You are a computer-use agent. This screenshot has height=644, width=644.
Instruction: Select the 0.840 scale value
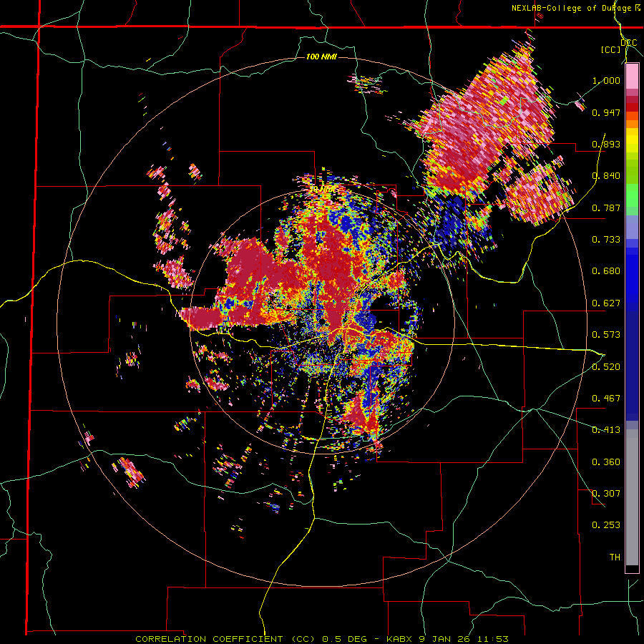[606, 176]
